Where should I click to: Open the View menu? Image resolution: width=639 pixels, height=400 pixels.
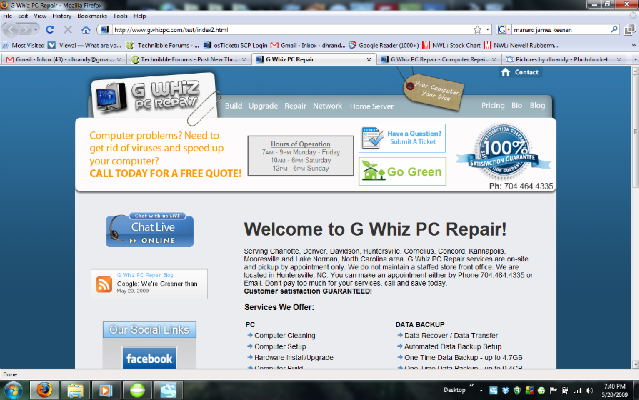[40, 16]
